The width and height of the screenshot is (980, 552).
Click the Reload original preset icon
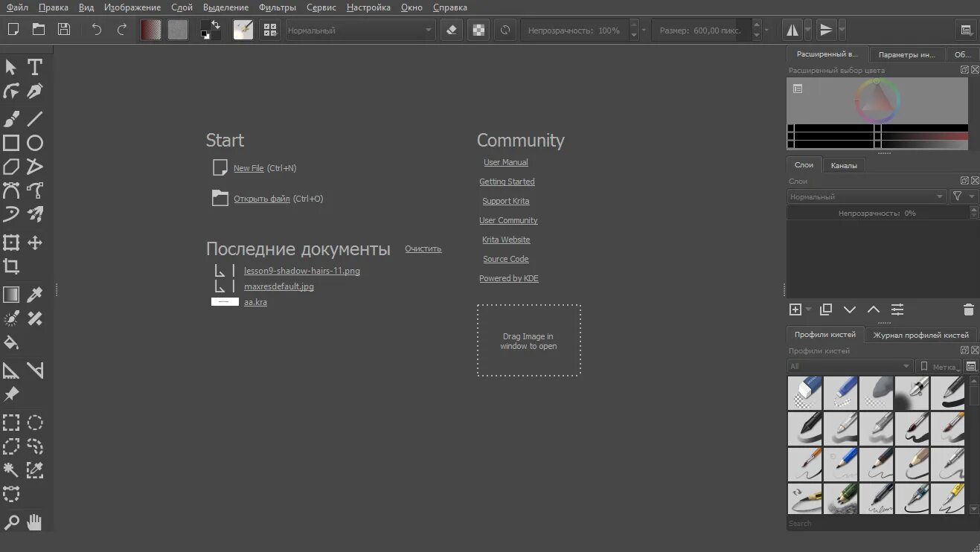pyautogui.click(x=505, y=31)
